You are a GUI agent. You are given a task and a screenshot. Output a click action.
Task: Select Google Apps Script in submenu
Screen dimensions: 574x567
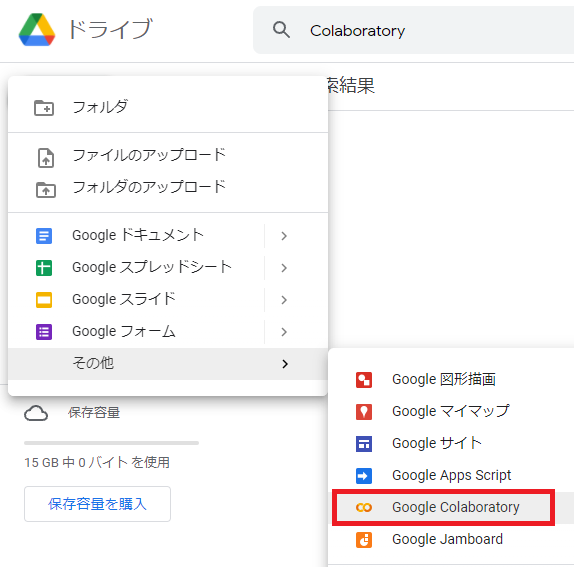pyautogui.click(x=451, y=475)
